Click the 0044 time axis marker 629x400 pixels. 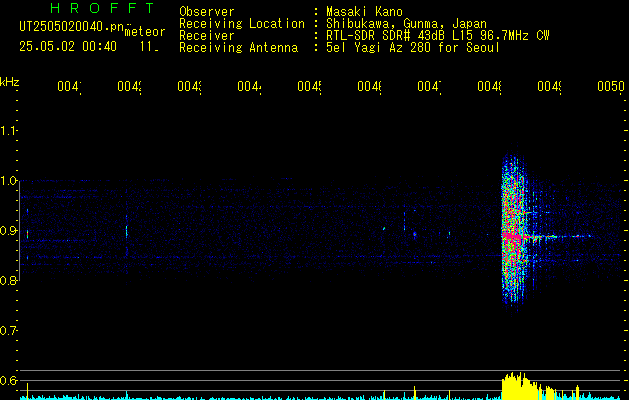[x=249, y=86]
